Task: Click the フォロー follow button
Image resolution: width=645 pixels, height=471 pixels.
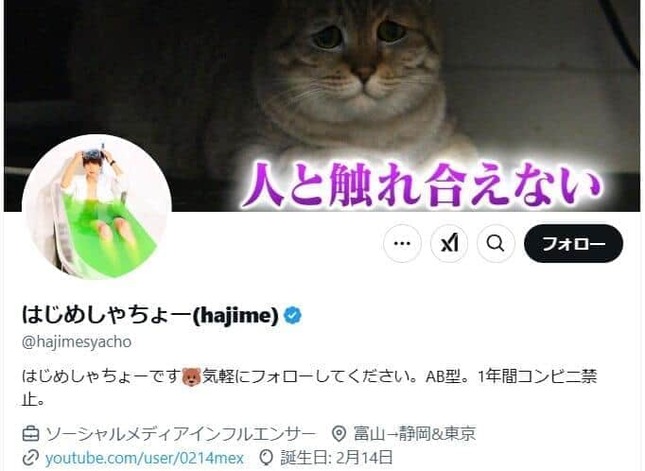Action: (573, 244)
